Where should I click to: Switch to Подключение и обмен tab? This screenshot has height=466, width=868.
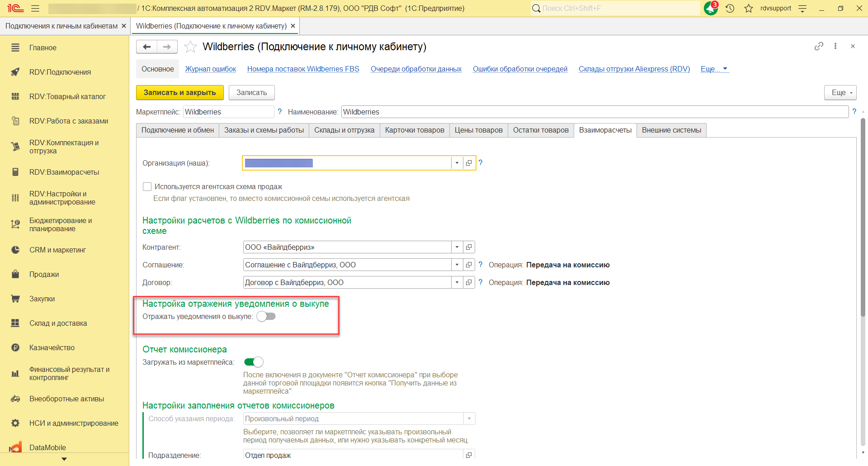tap(178, 130)
